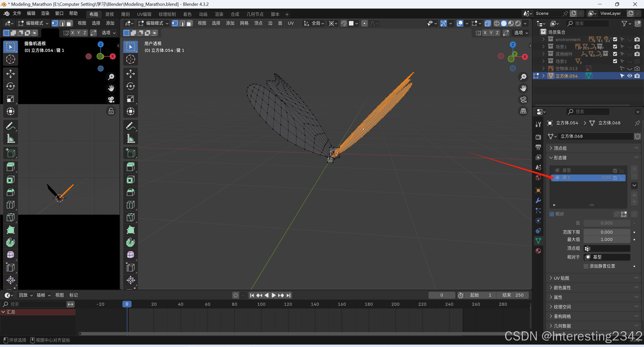644x347 pixels.
Task: Select the Extrude Region tool in main viewport
Action: click(130, 167)
